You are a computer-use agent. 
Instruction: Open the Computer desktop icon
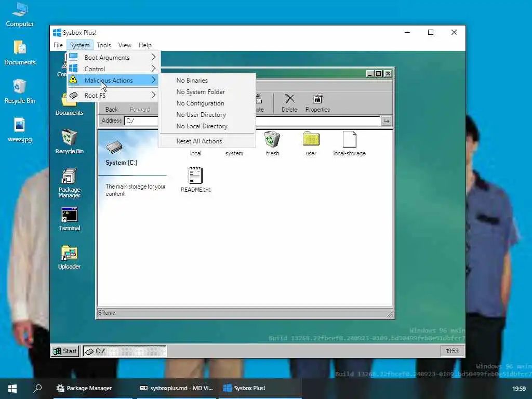pos(20,15)
